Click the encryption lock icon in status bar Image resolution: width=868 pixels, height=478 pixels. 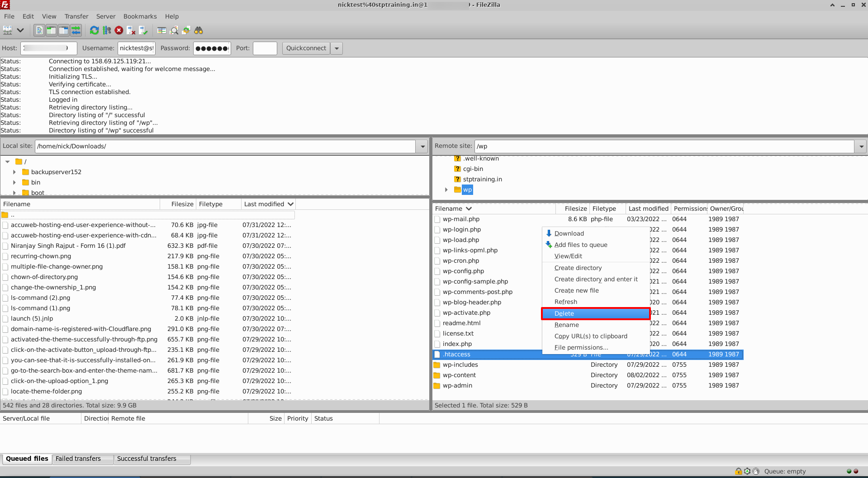[x=739, y=471]
